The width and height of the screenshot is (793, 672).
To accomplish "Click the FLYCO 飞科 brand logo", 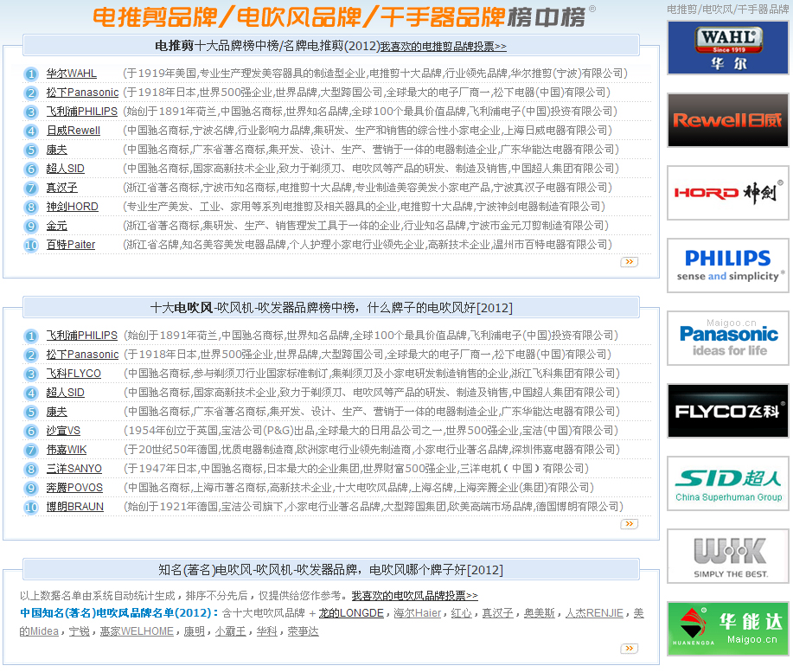I will [728, 411].
